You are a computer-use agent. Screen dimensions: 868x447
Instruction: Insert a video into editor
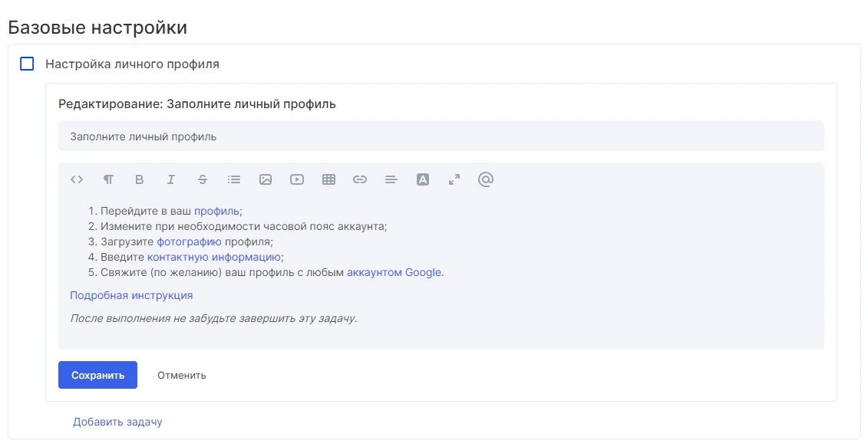pos(297,179)
